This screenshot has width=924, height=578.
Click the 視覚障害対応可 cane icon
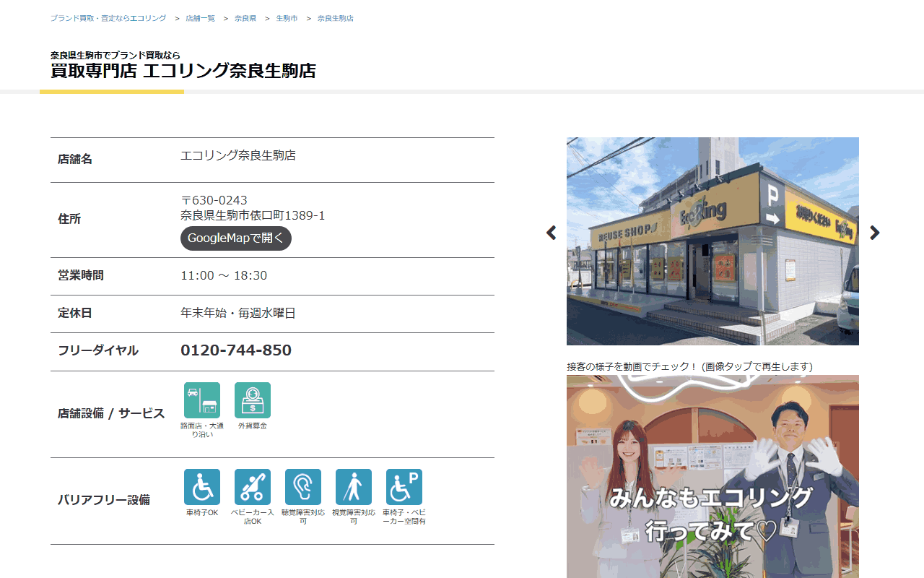click(354, 487)
